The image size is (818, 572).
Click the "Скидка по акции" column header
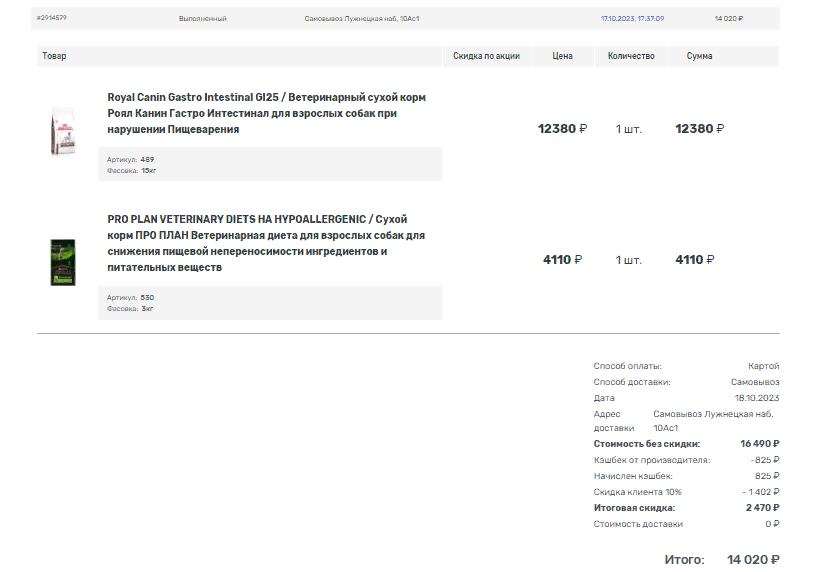point(486,56)
